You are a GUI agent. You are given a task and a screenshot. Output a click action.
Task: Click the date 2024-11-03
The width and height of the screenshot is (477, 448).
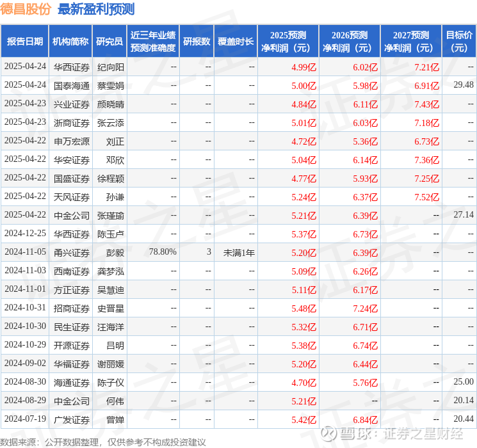pyautogui.click(x=25, y=270)
